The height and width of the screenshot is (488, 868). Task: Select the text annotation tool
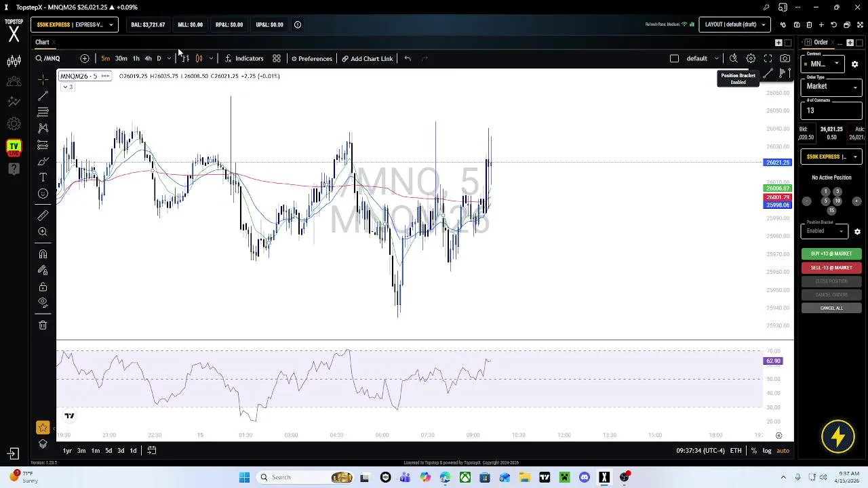[x=43, y=178]
